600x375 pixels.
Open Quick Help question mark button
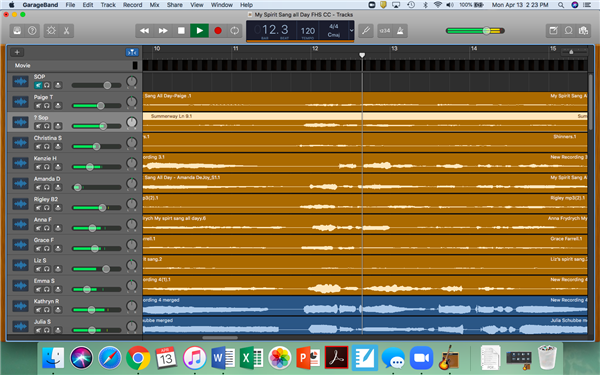click(32, 31)
